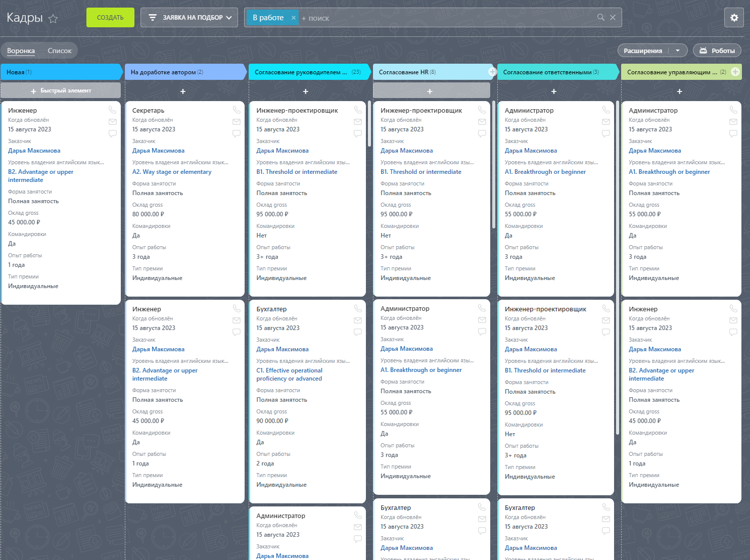750x560 pixels.
Task: Open A2. Way stage or elementary link
Action: [172, 172]
